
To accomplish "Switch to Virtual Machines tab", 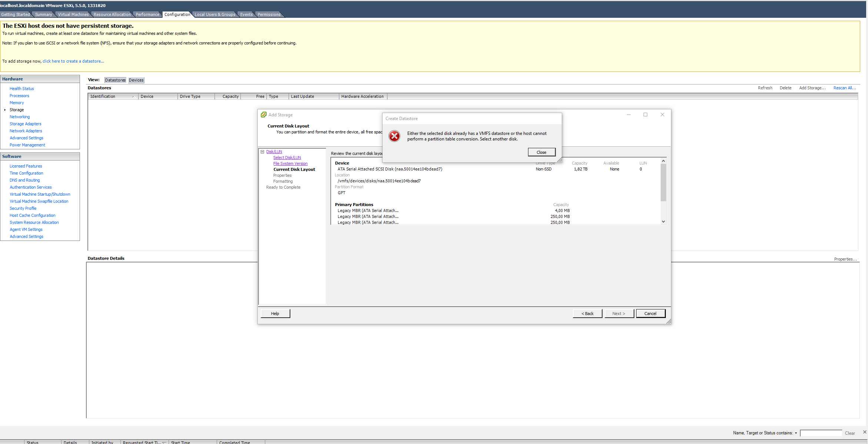I will 73,14.
